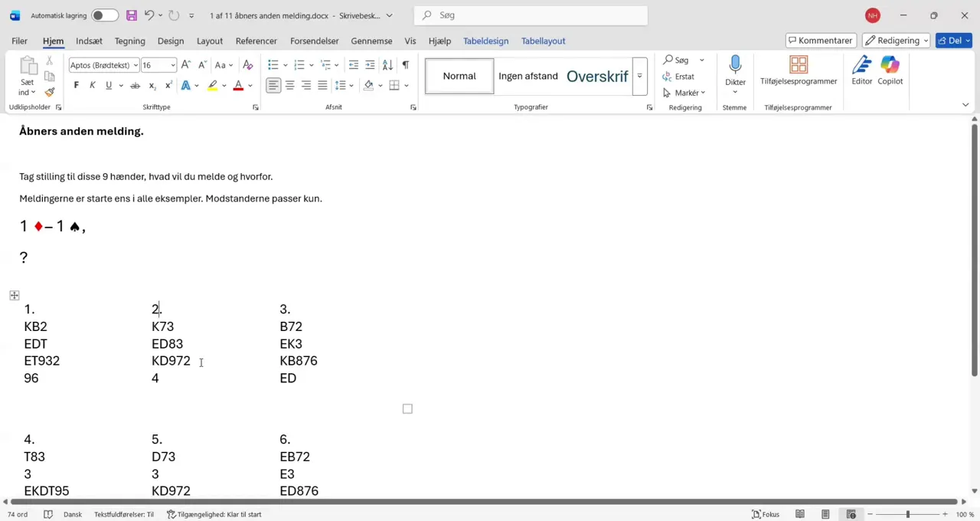980x521 pixels.
Task: Expand the styles gallery list
Action: (639, 77)
